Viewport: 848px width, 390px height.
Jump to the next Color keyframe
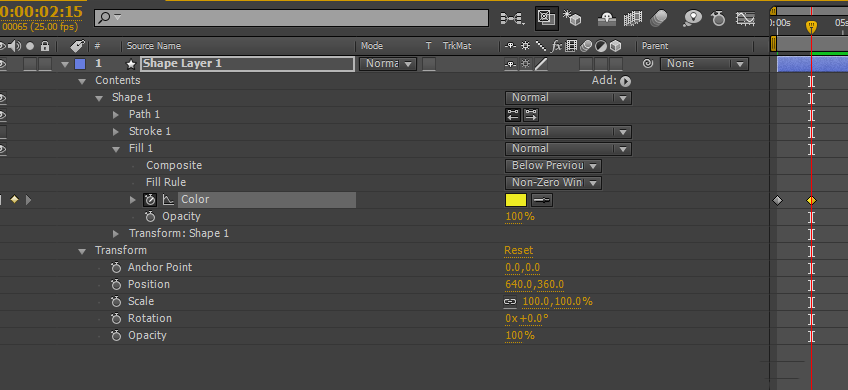click(29, 200)
